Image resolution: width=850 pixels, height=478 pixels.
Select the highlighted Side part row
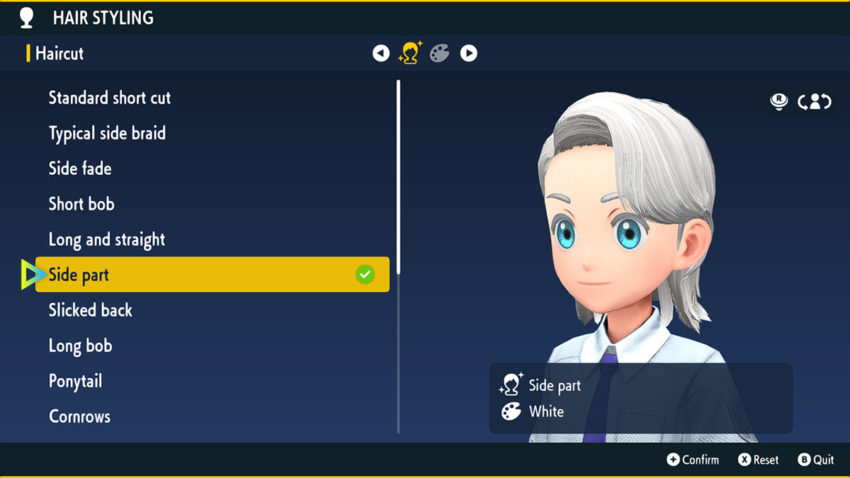pos(212,275)
